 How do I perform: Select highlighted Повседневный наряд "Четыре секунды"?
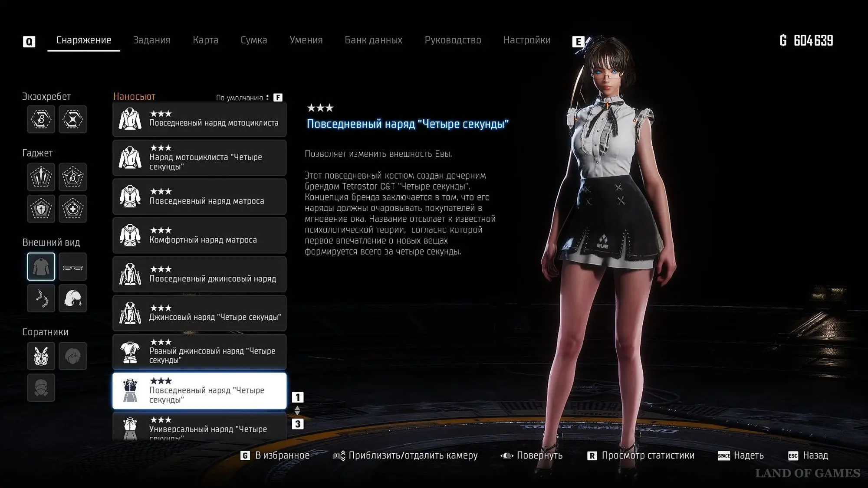[200, 391]
